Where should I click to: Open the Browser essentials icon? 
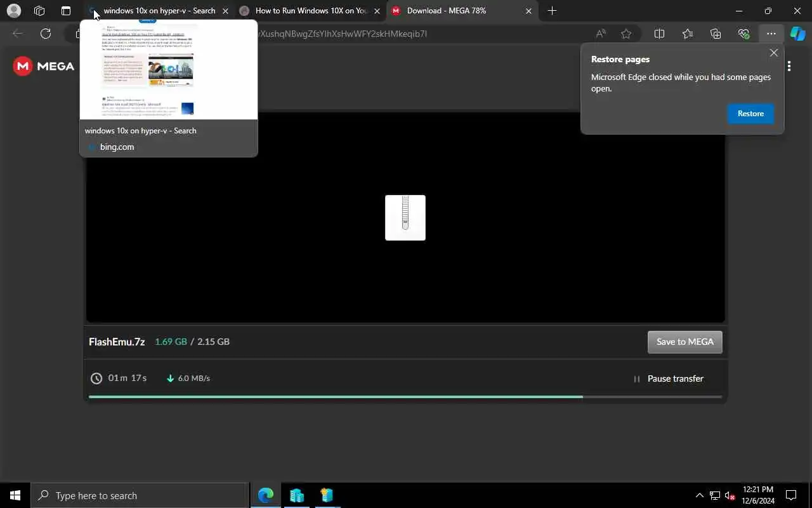tap(743, 34)
